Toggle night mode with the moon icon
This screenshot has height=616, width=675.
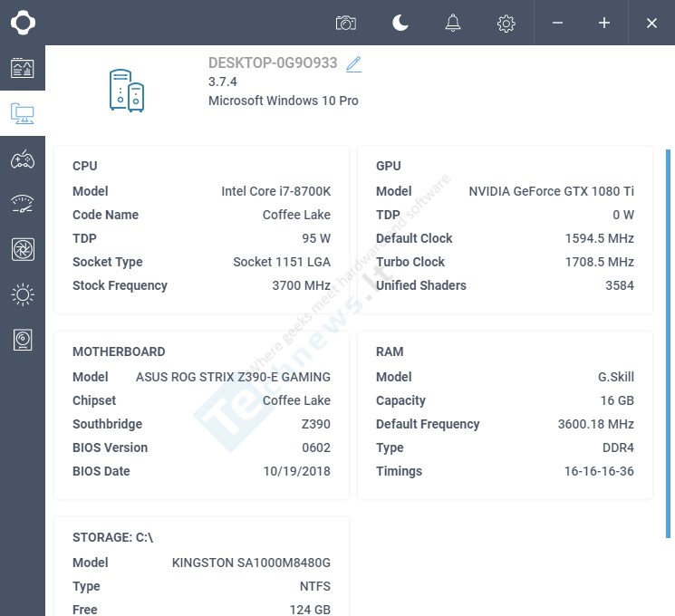400,23
